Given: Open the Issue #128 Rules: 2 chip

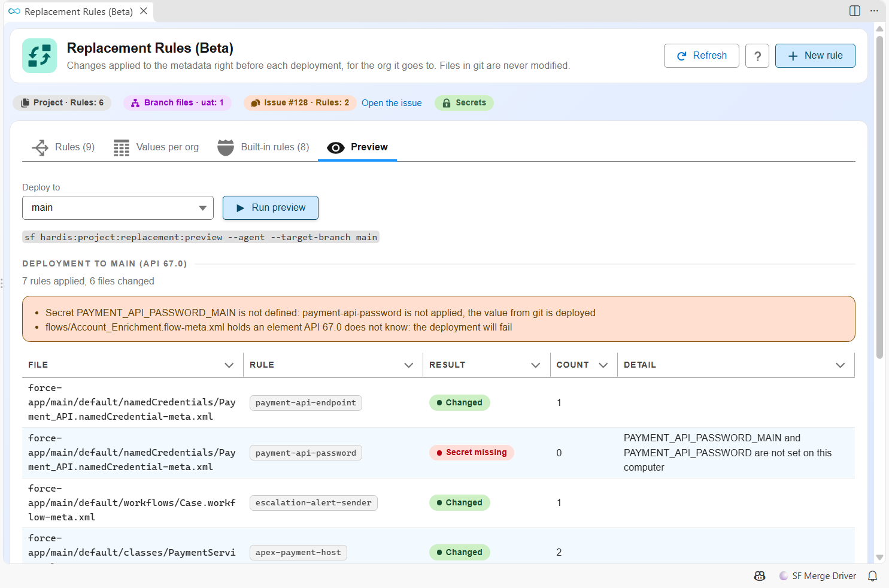Looking at the screenshot, I should click(300, 103).
